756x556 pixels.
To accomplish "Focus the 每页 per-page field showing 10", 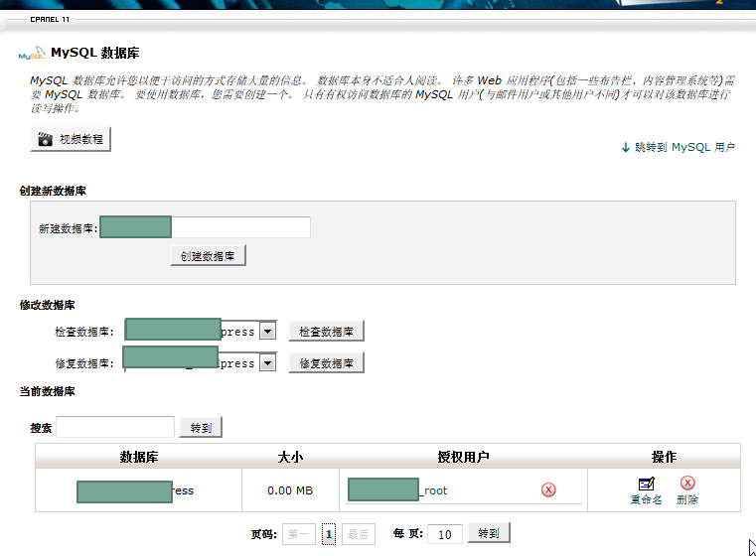I will (445, 534).
